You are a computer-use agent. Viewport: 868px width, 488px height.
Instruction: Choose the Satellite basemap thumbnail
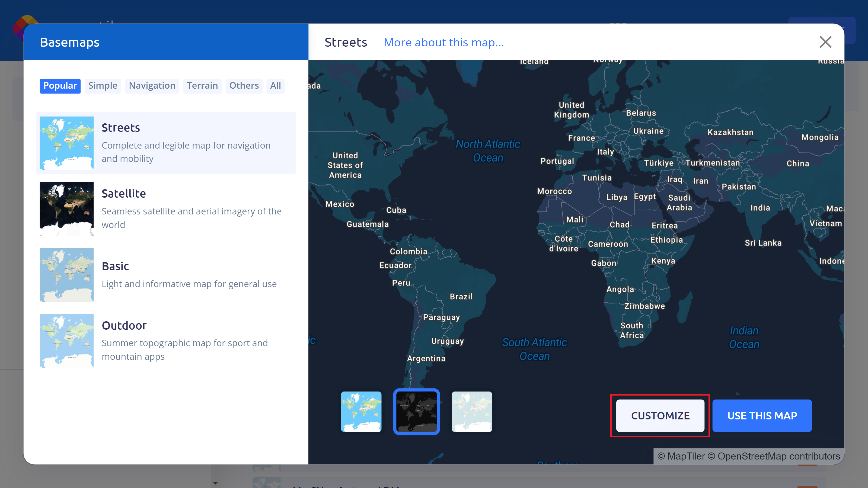click(x=67, y=209)
